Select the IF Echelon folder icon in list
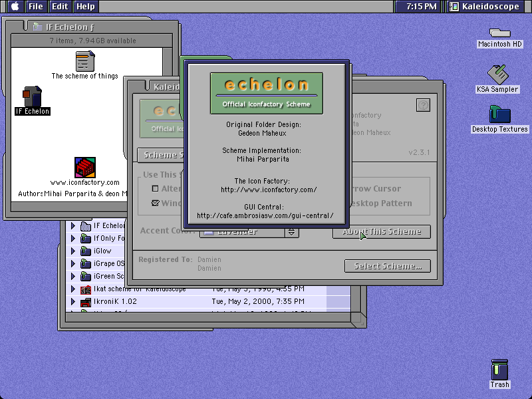 tap(86, 226)
